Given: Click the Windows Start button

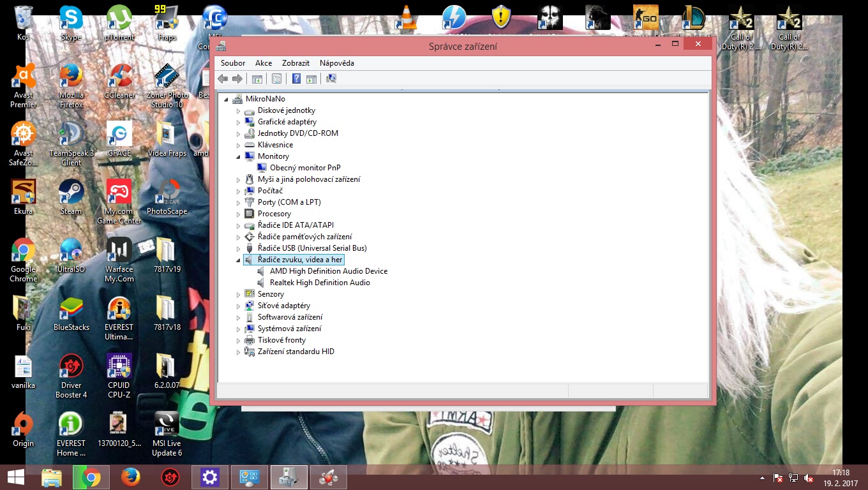Looking at the screenshot, I should pos(16,477).
